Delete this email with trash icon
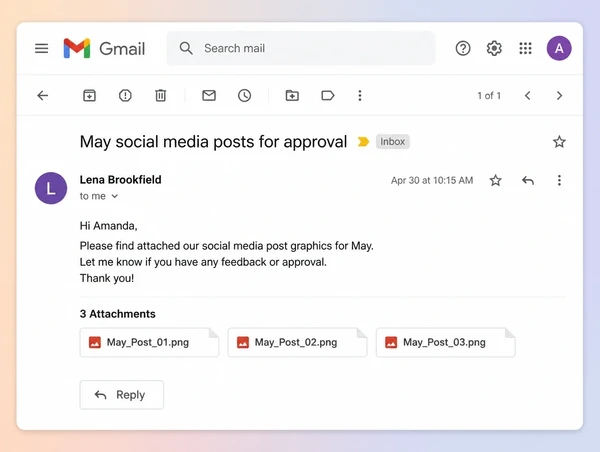Viewport: 600px width, 452px height. [161, 95]
